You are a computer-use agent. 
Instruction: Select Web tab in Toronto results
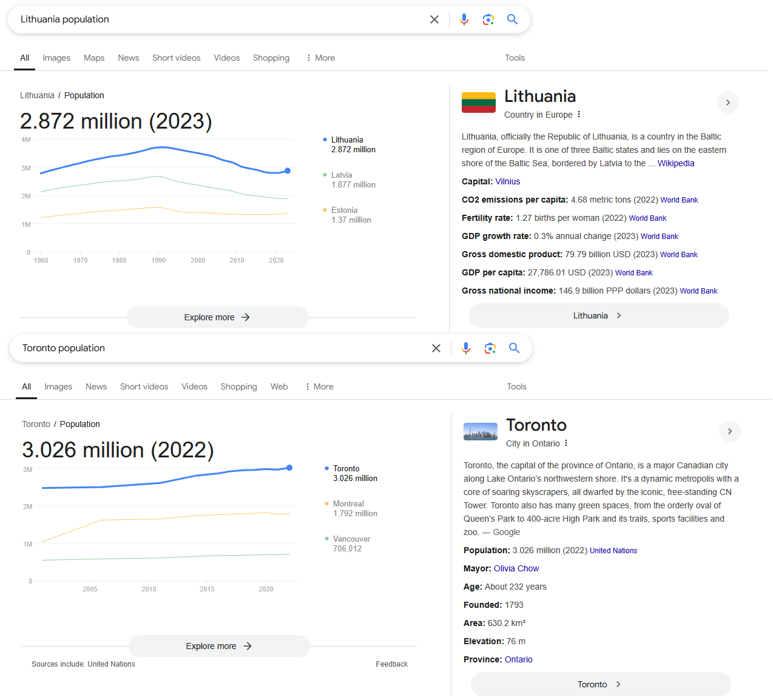(279, 386)
